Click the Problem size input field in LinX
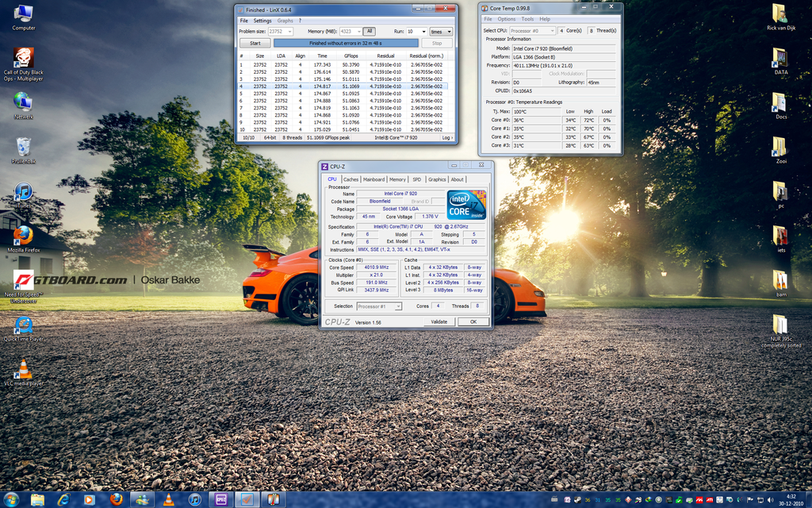 pos(282,32)
